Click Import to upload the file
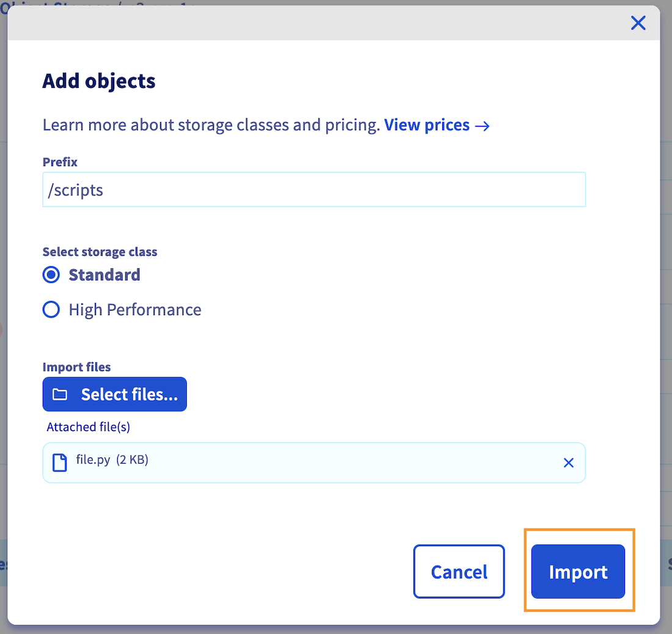Screen dimensions: 672x634 click(x=578, y=572)
